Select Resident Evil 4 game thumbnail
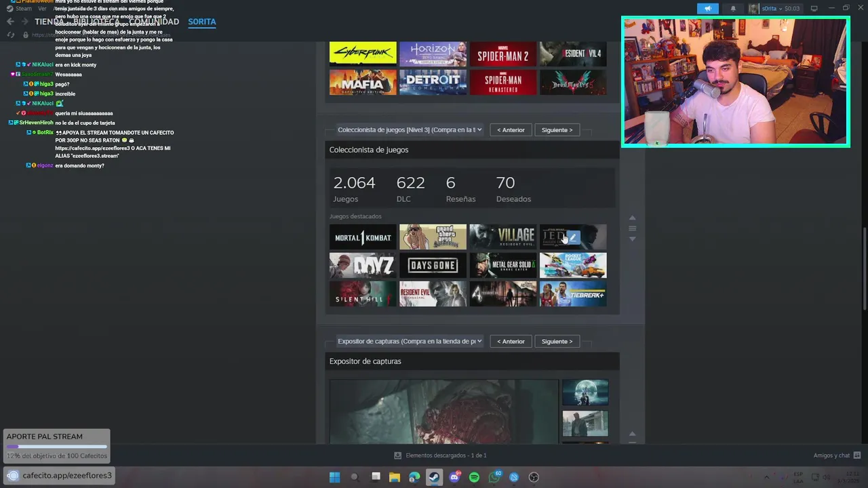Screen dimensions: 868x488 point(573,54)
